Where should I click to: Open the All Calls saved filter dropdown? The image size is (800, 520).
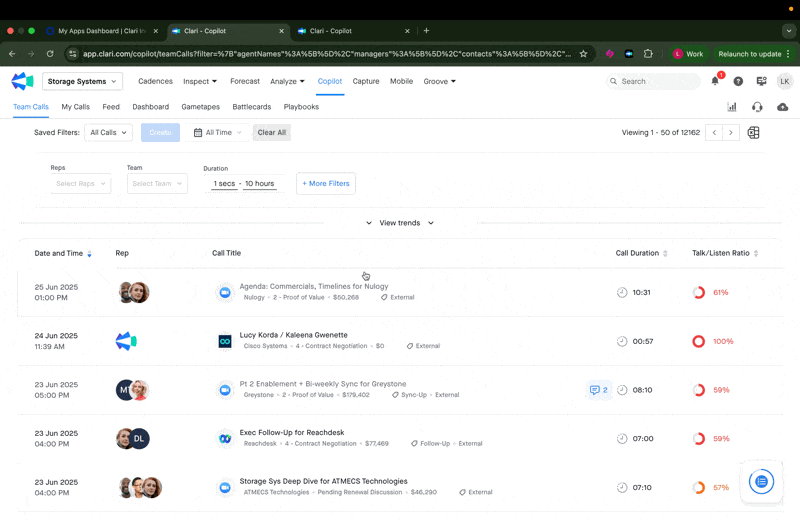(109, 133)
